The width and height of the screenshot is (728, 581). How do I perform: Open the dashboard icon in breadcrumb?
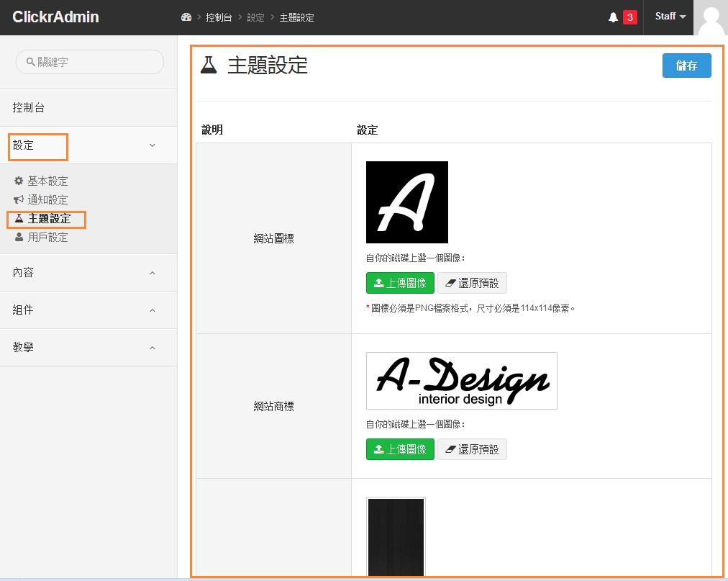click(186, 17)
